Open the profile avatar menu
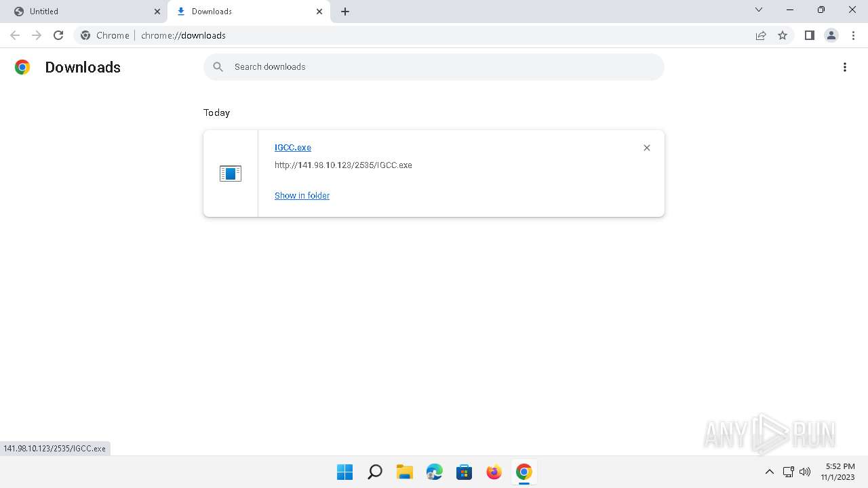Image resolution: width=868 pixels, height=488 pixels. [x=831, y=35]
